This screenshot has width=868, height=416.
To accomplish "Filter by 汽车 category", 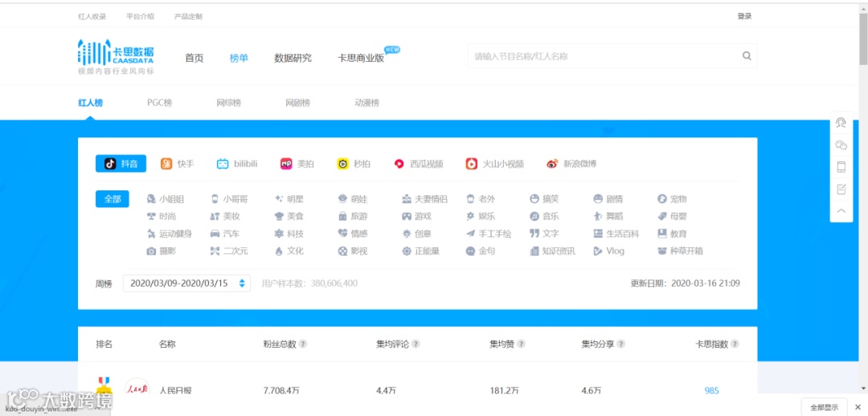I will 225,234.
